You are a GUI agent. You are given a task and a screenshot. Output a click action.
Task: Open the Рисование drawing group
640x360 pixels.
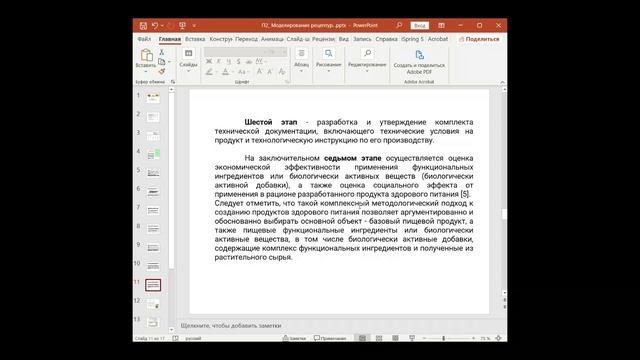(328, 59)
